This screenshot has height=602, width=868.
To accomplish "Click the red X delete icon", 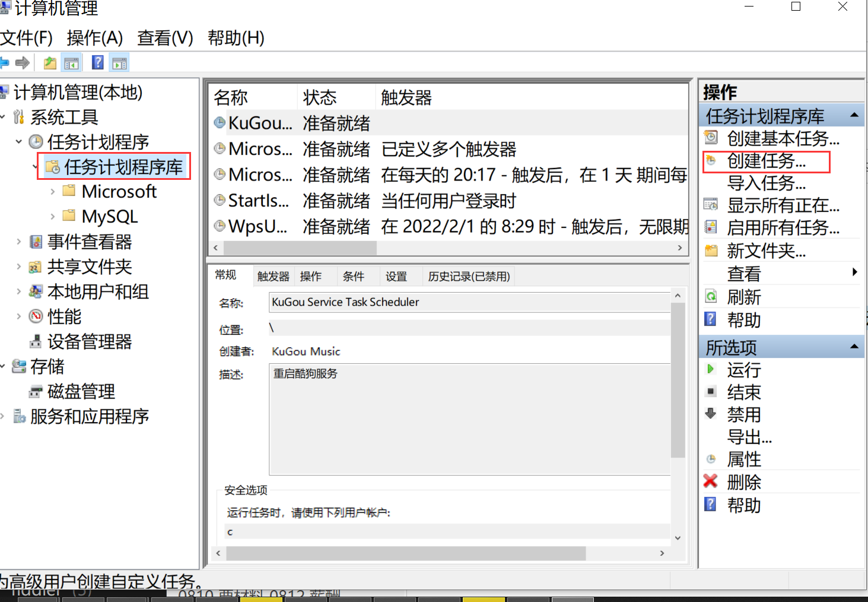I will click(710, 481).
